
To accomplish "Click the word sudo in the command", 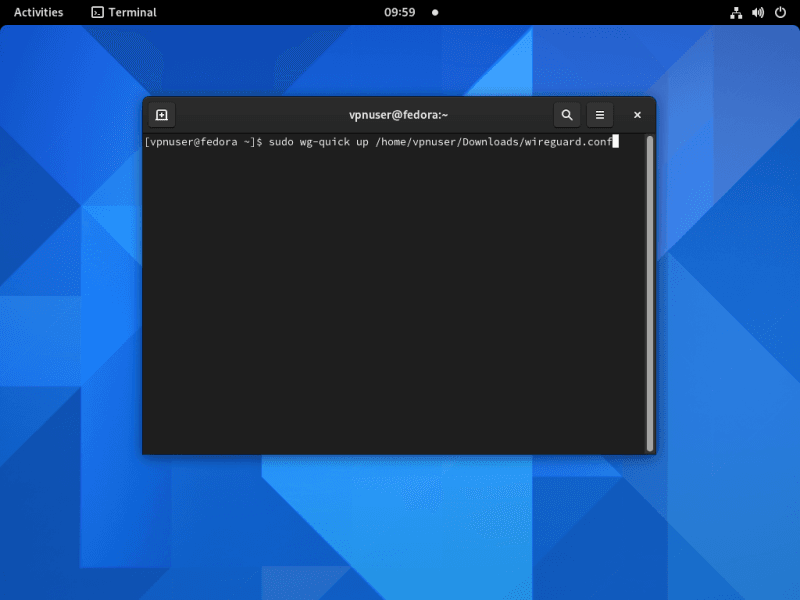I will pyautogui.click(x=281, y=142).
